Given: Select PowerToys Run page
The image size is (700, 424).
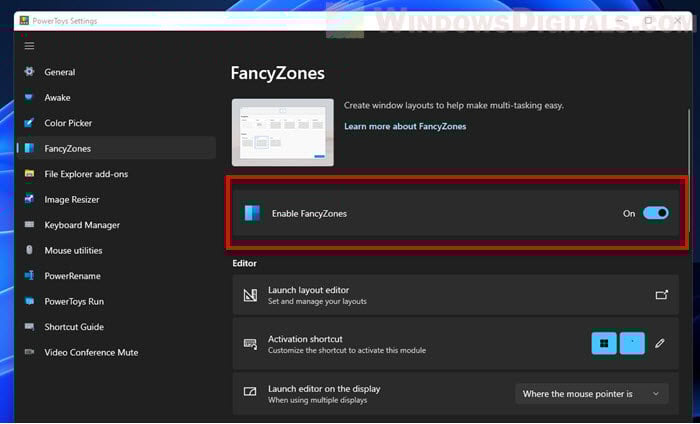Looking at the screenshot, I should point(116,301).
